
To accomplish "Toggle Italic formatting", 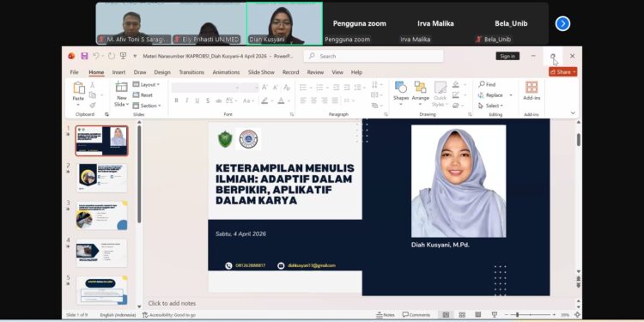I will pos(186,100).
